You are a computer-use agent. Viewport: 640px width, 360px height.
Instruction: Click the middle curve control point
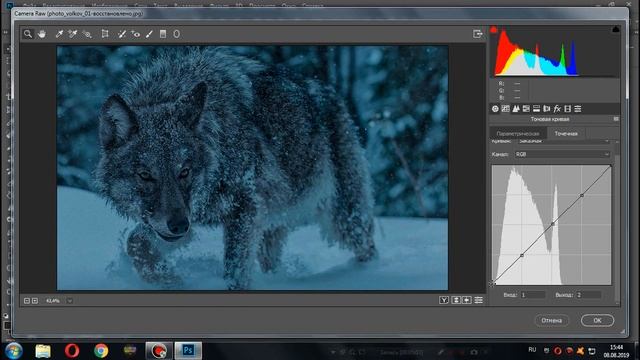(x=553, y=224)
